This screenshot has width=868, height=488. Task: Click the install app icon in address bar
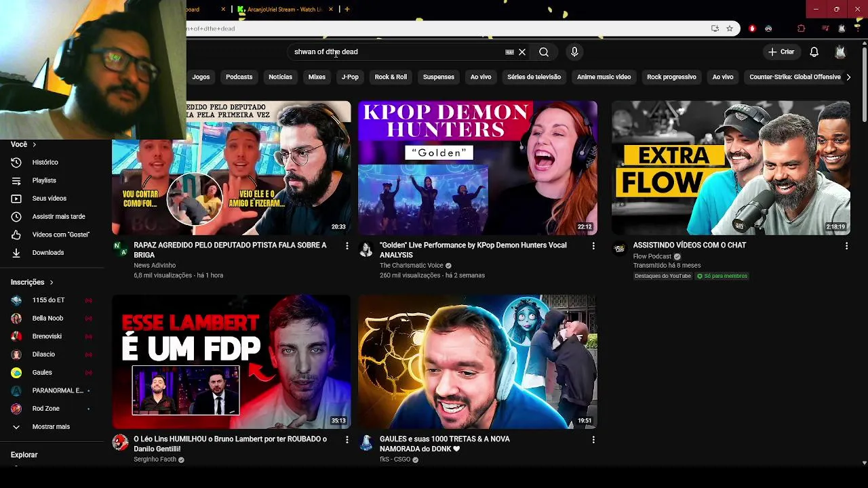(715, 28)
